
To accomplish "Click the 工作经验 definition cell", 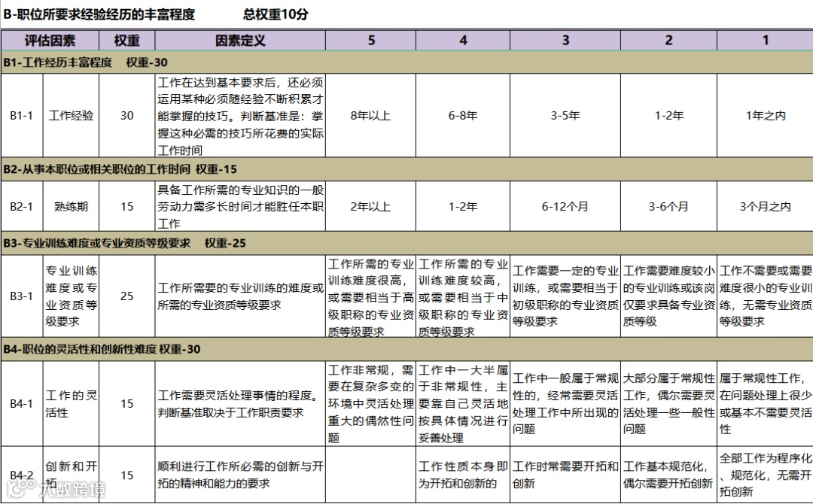I will point(240,116).
